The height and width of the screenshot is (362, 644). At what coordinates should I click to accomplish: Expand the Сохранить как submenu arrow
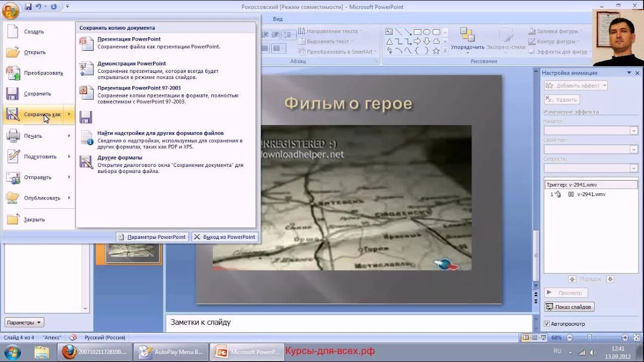click(69, 114)
